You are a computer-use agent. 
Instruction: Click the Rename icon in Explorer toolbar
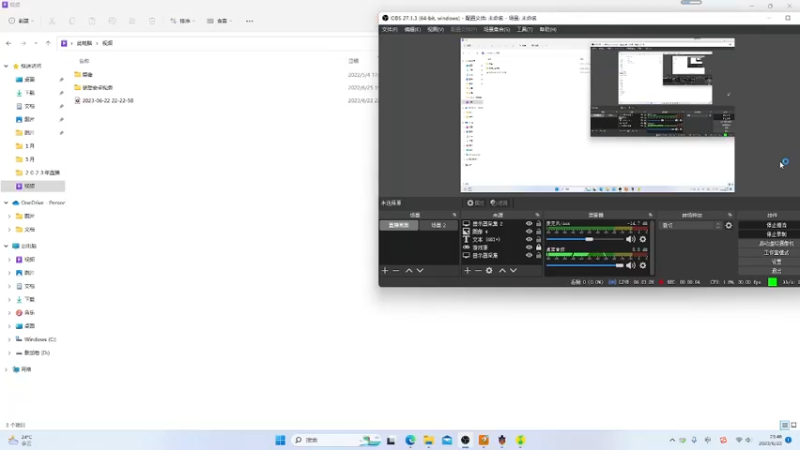(112, 21)
